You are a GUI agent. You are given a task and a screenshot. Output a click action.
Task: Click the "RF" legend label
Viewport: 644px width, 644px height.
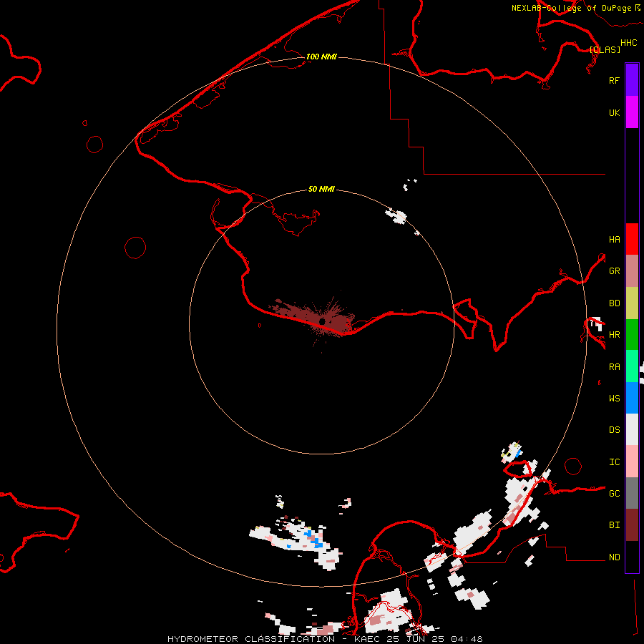614,80
